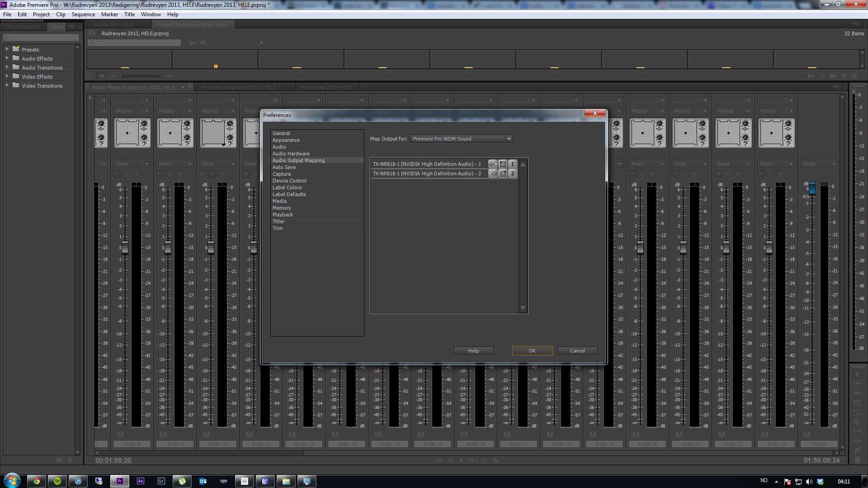This screenshot has height=488, width=868.
Task: Open After Effects from the taskbar
Action: coord(141,481)
